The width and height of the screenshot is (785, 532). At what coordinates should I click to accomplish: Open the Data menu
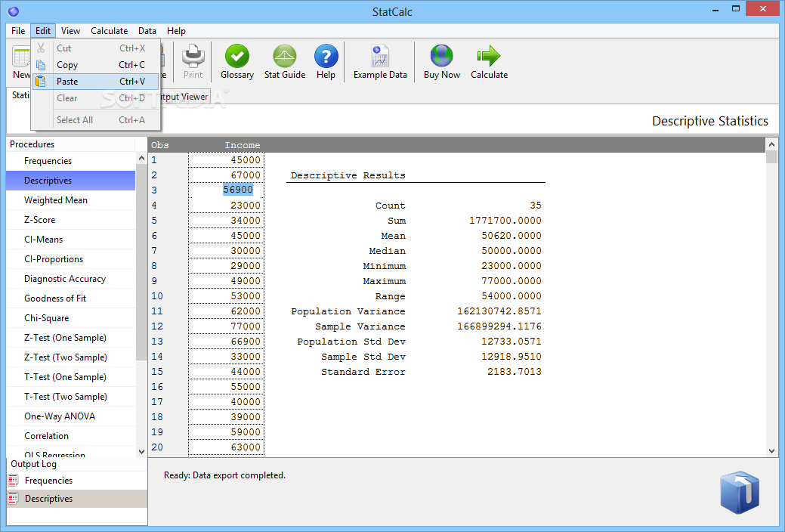[147, 30]
